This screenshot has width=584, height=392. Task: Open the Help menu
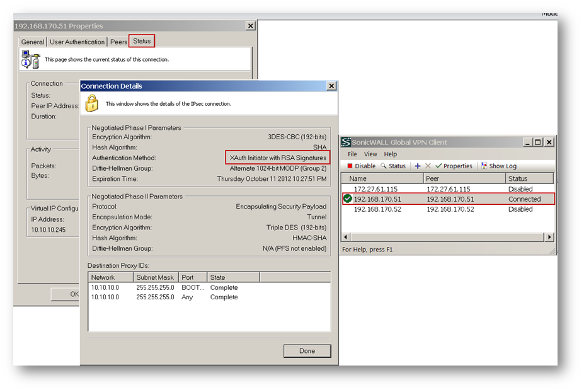[x=391, y=154]
